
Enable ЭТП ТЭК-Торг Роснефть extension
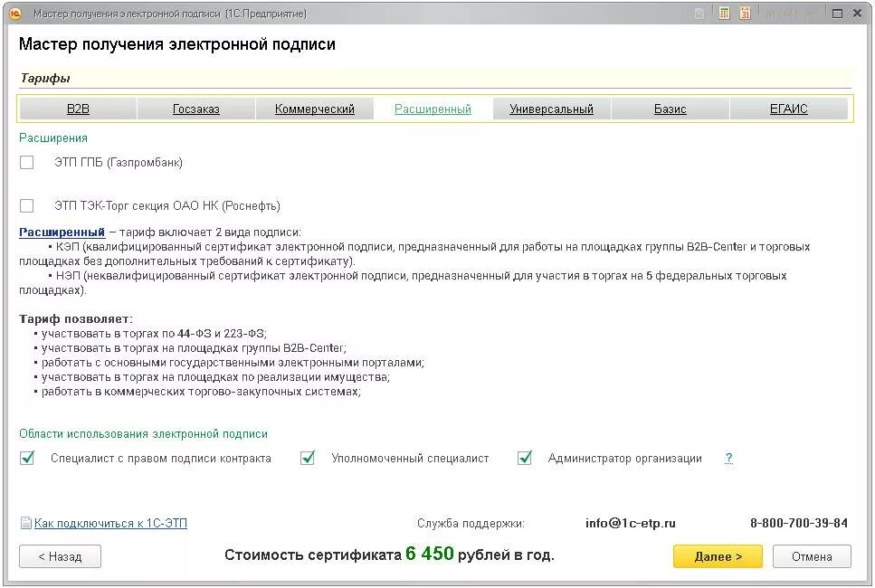tap(26, 206)
